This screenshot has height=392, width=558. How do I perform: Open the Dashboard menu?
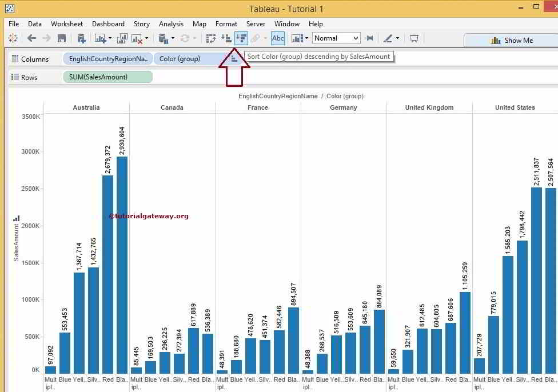[x=108, y=24]
